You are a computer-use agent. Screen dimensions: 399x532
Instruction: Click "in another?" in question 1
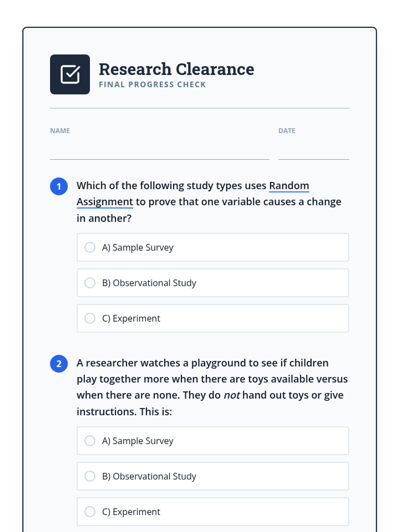click(x=104, y=218)
